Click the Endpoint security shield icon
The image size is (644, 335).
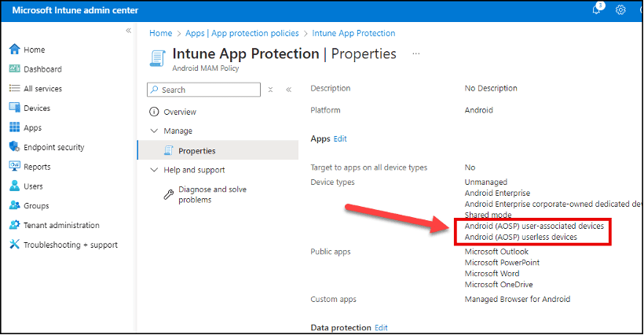pyautogui.click(x=14, y=147)
